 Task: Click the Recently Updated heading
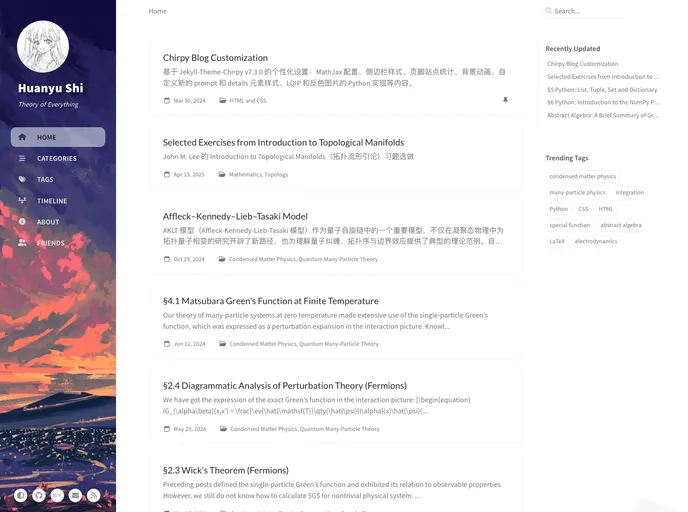tap(573, 49)
